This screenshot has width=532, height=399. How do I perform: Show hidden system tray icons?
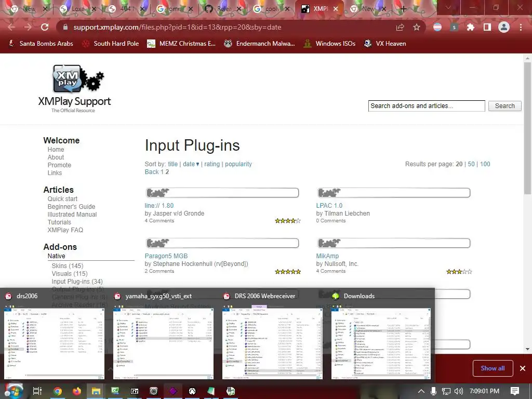tap(421, 391)
